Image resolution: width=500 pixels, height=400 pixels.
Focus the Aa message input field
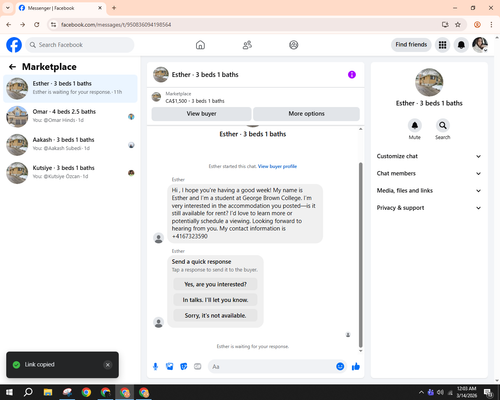tap(272, 367)
